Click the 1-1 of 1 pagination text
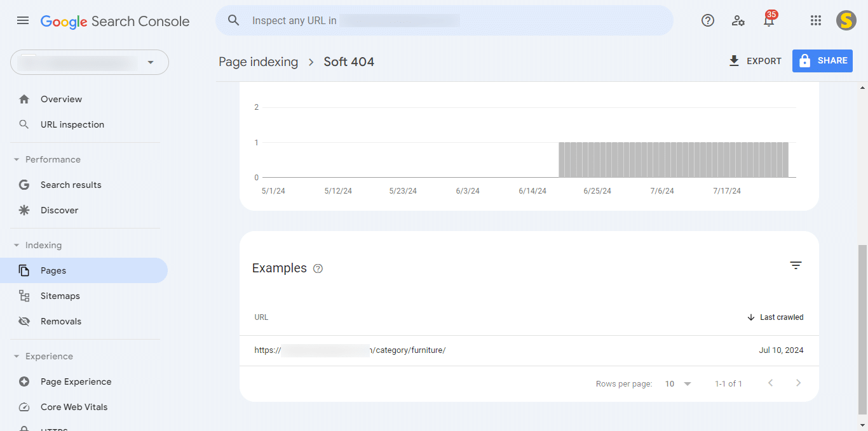The image size is (868, 431). (x=728, y=383)
